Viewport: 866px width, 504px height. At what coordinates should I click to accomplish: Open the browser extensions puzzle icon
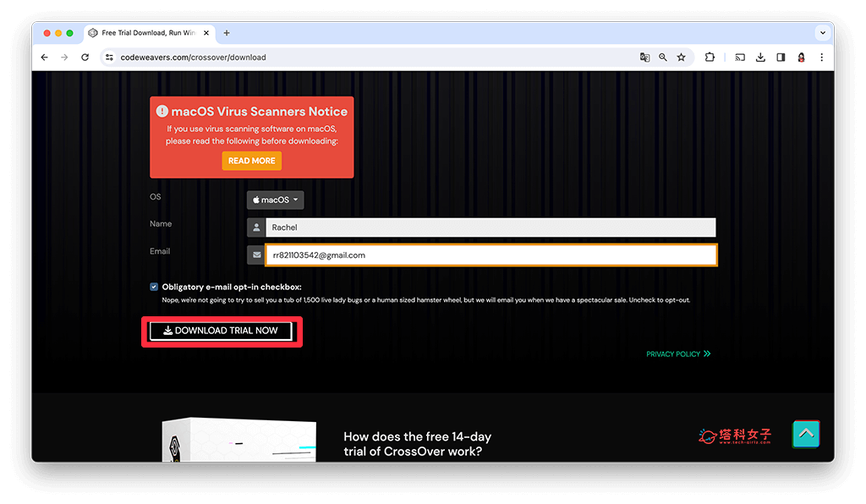710,58
